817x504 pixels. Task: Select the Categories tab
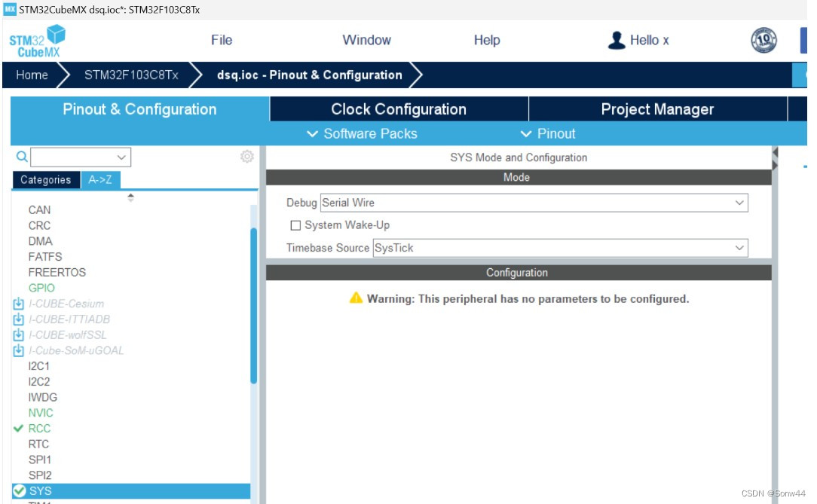tap(46, 179)
